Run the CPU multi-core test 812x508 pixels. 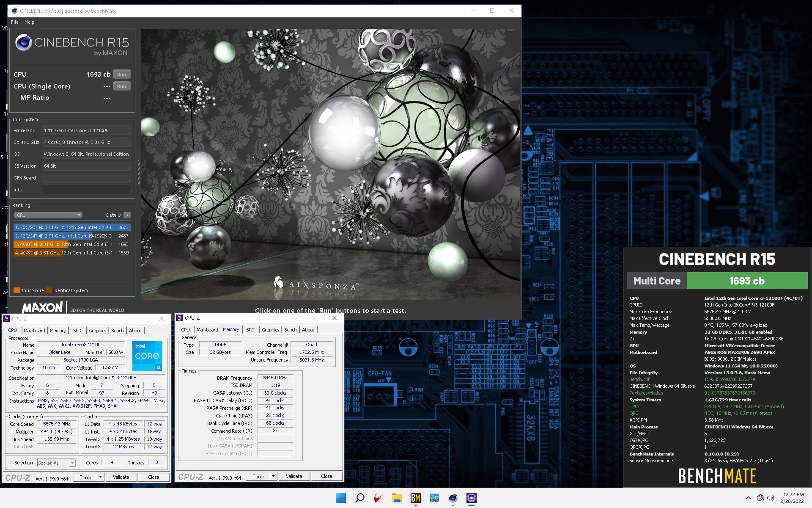122,75
